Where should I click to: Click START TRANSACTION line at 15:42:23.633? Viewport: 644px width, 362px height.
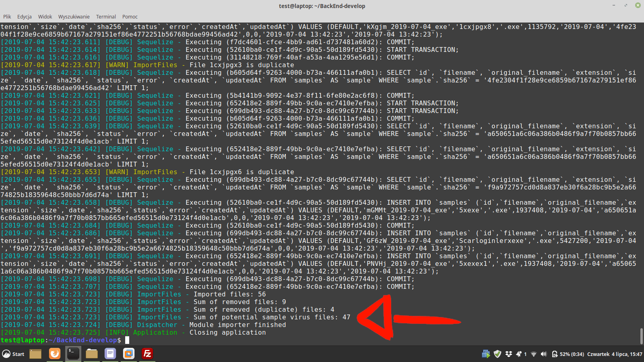(x=230, y=111)
